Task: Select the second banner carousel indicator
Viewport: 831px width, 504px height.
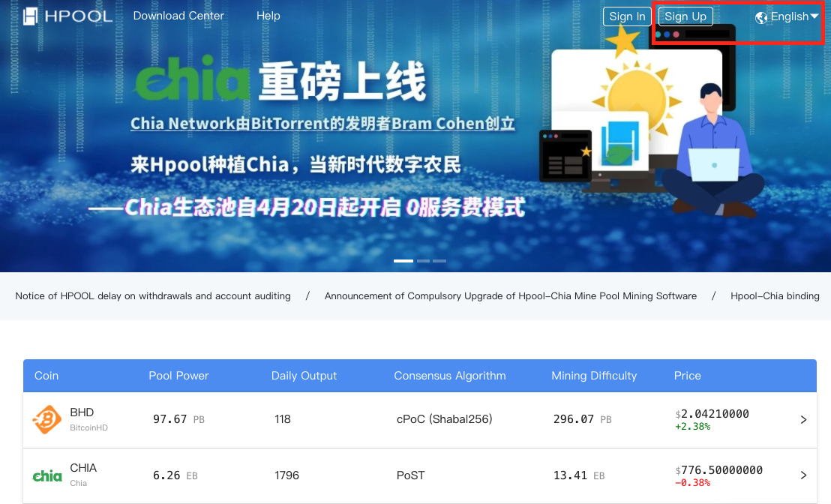Action: (424, 261)
